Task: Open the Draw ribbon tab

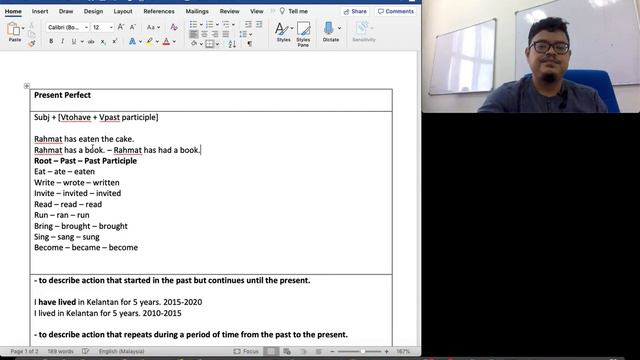Action: tap(66, 11)
